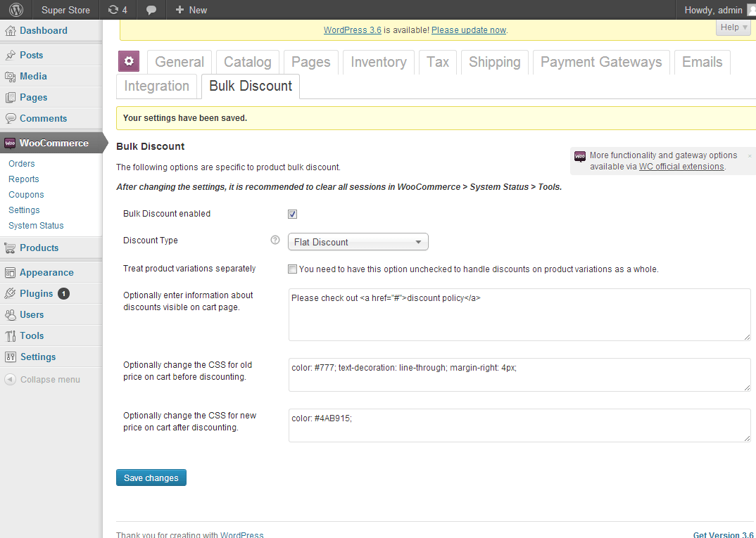Open the updates counter icon showing 4
Viewport: 756px width, 538px height.
(x=118, y=10)
